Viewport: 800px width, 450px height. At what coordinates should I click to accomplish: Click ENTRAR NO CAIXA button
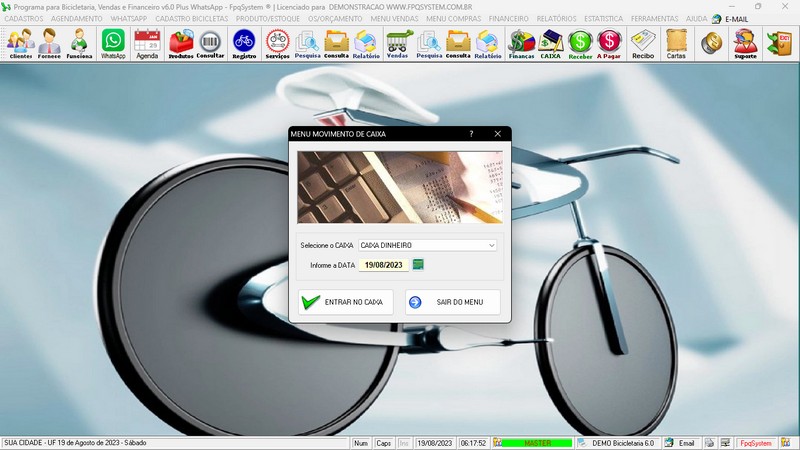[346, 302]
